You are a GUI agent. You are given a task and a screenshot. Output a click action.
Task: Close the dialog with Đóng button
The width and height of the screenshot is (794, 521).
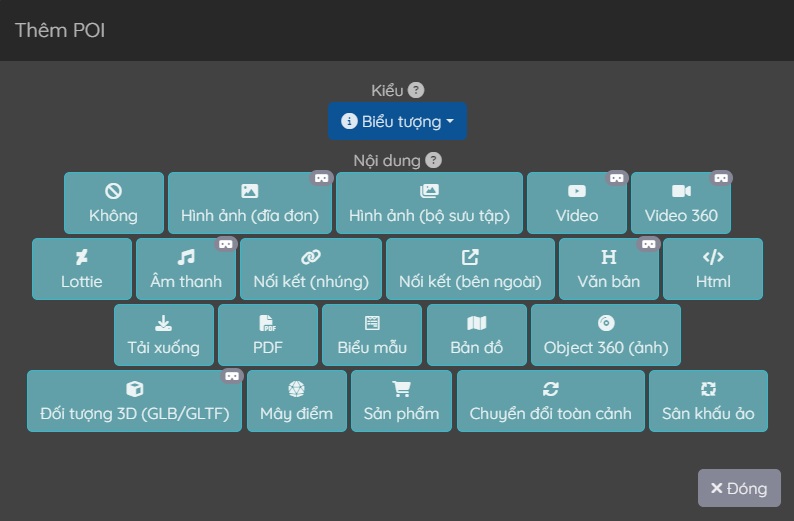click(739, 488)
